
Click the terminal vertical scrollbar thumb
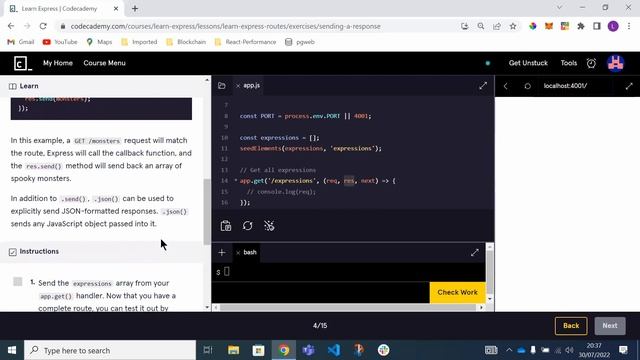pyautogui.click(x=490, y=272)
